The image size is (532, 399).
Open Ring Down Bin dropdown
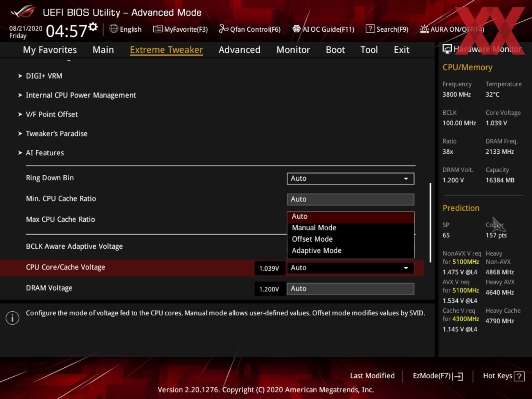click(350, 178)
